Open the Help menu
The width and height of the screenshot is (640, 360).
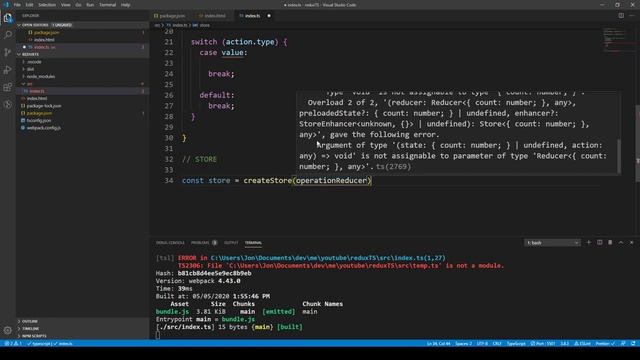pos(126,5)
